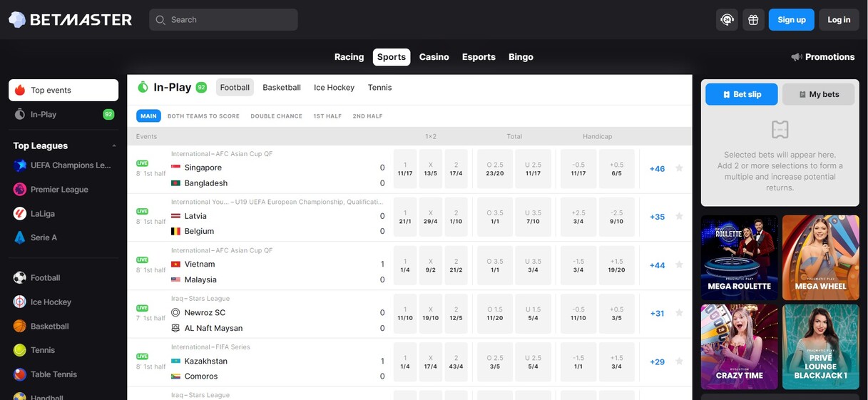The image size is (868, 400).
Task: Open the My bets tab
Action: pos(818,94)
